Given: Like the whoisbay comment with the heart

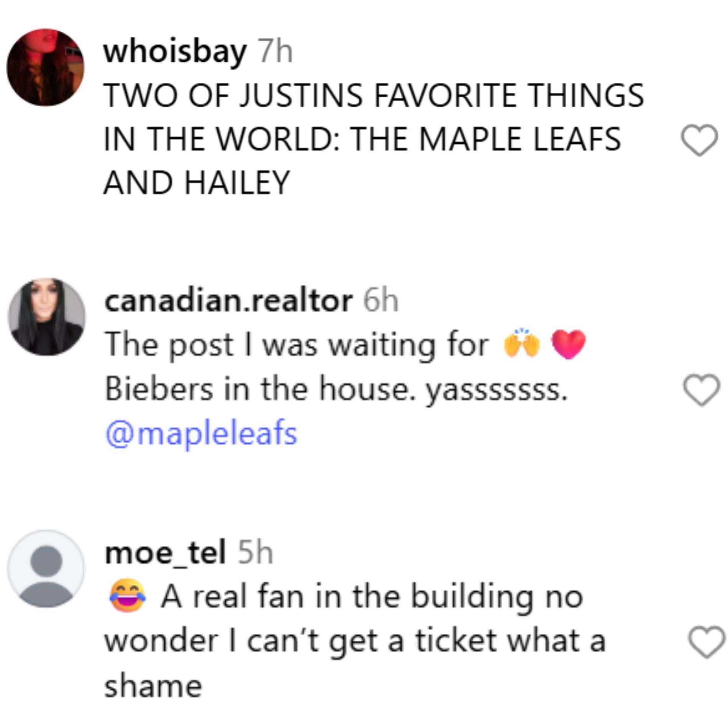Looking at the screenshot, I should tap(699, 140).
